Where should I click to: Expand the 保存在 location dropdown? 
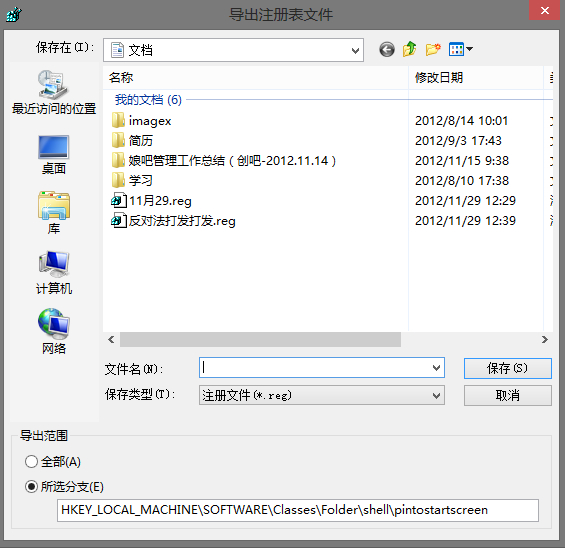coord(355,50)
